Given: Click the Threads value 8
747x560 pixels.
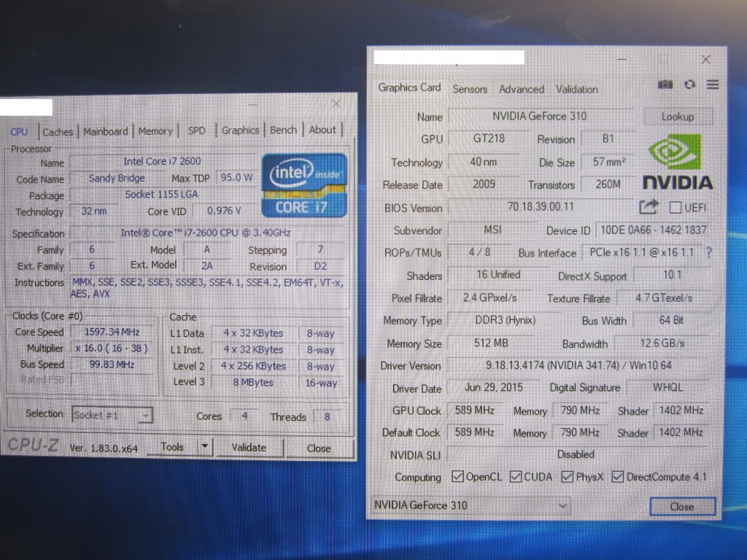Looking at the screenshot, I should point(328,416).
